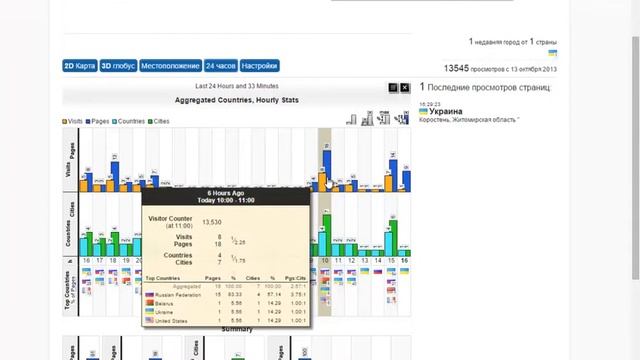Click the United States flag in the tooltip table
640x360 pixels.
point(149,320)
